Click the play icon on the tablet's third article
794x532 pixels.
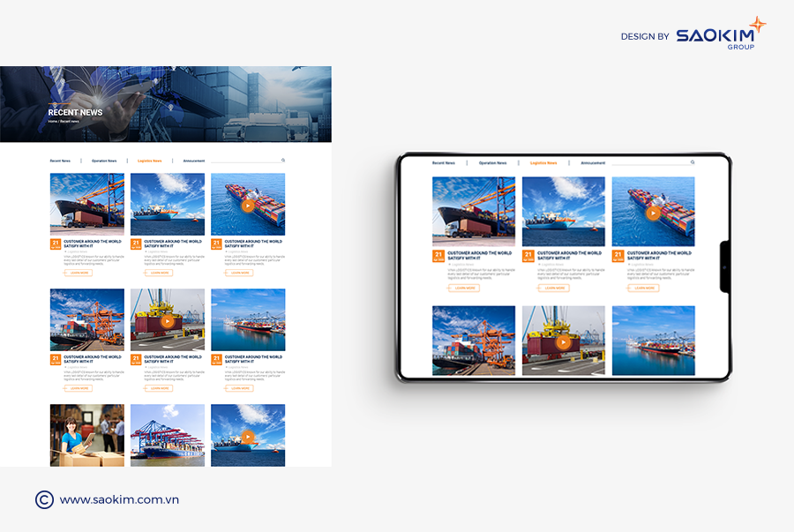pos(653,213)
